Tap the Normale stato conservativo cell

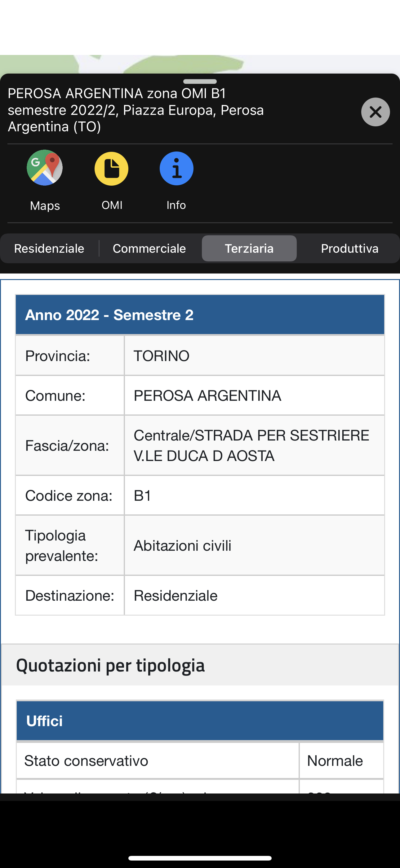pyautogui.click(x=341, y=761)
